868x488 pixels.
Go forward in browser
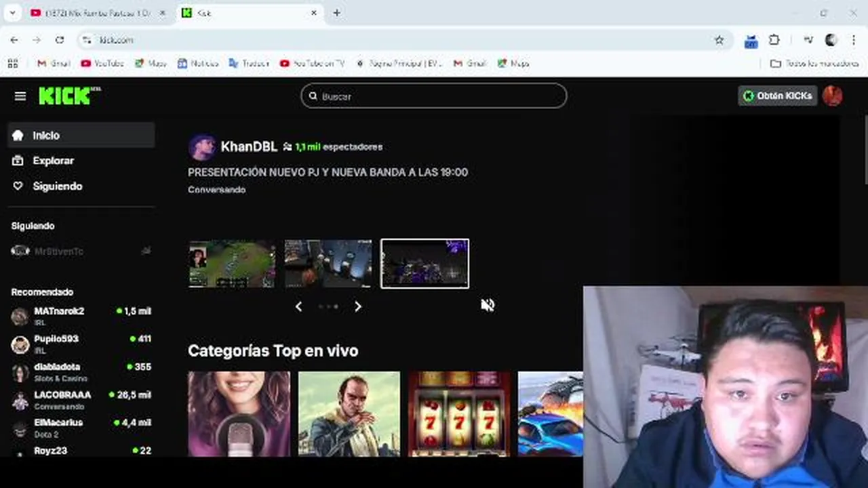[37, 40]
